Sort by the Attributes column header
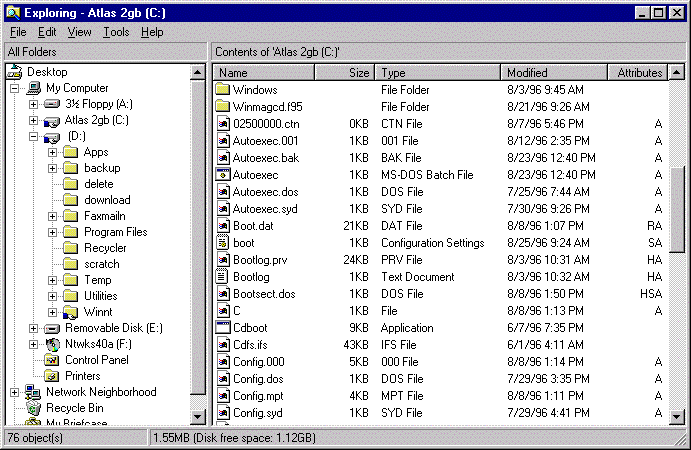The image size is (691, 450). point(638,72)
